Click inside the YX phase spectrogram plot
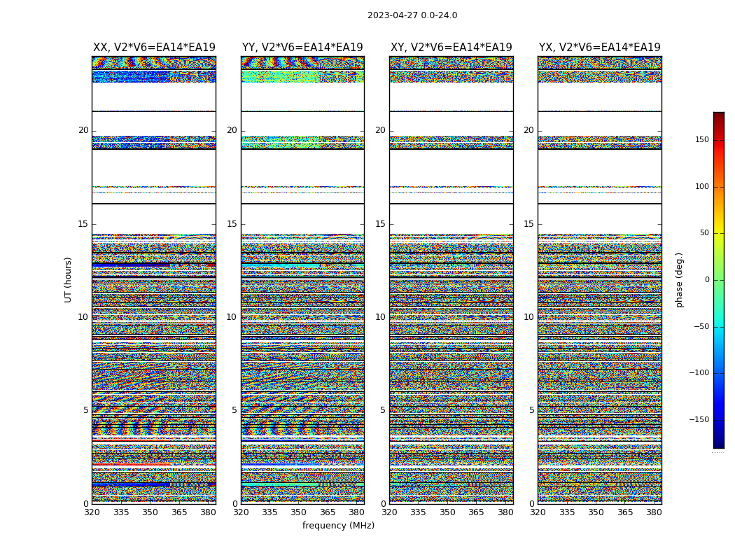This screenshot has width=735, height=560. click(x=599, y=280)
